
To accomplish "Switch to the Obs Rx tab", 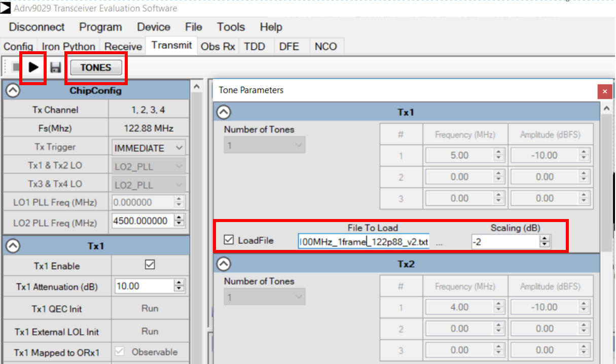I will click(218, 47).
